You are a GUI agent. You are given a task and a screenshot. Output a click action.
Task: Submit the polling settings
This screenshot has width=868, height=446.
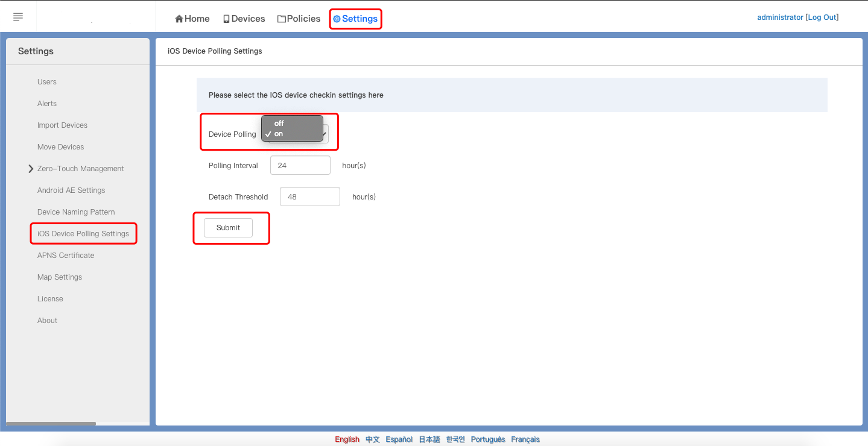click(x=228, y=228)
